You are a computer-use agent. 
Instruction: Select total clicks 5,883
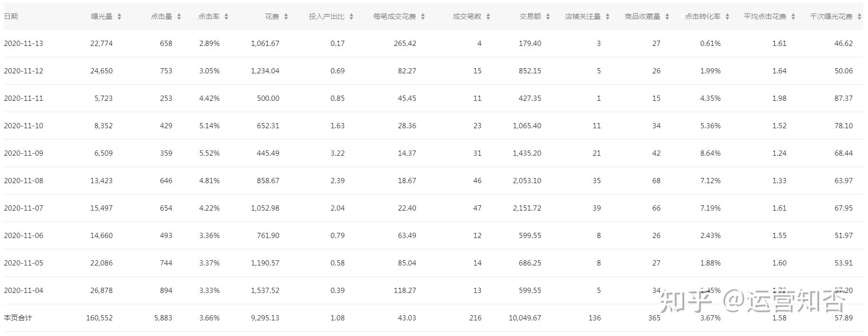point(163,318)
